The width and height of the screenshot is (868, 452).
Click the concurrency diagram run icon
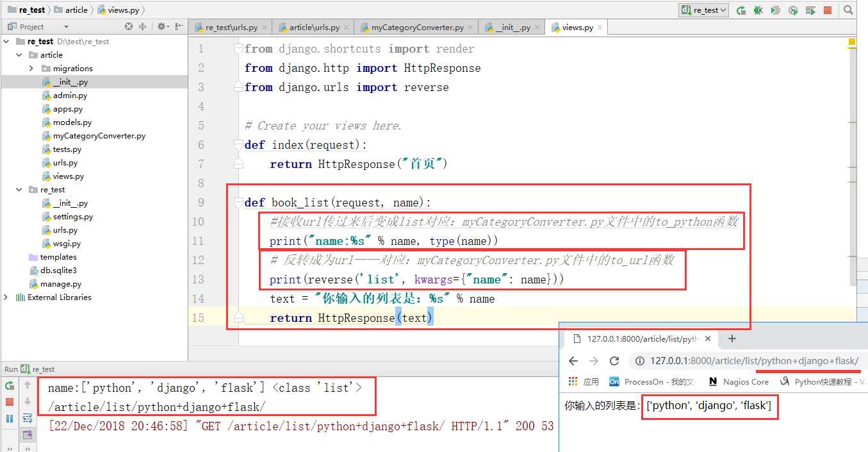pyautogui.click(x=810, y=10)
